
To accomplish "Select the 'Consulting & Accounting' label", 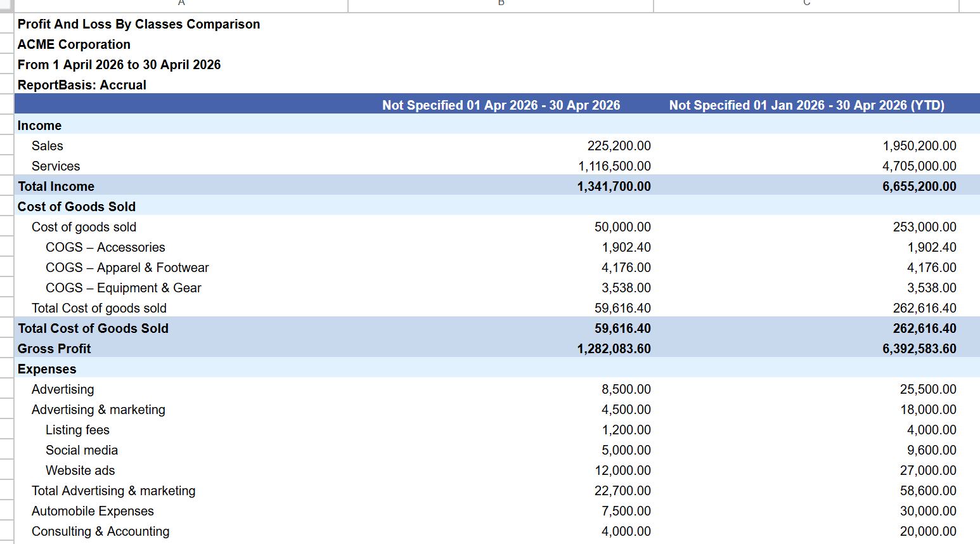I will [100, 531].
